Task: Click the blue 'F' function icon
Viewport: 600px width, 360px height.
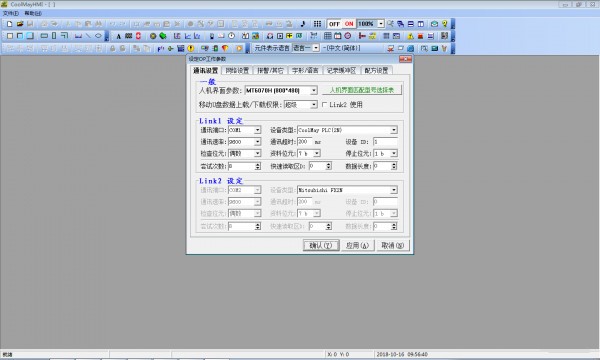Action: (x=160, y=48)
